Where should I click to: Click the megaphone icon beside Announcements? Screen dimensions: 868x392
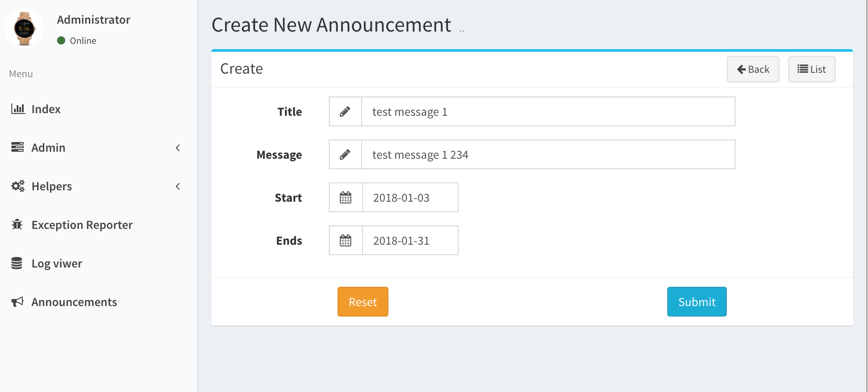pos(18,302)
